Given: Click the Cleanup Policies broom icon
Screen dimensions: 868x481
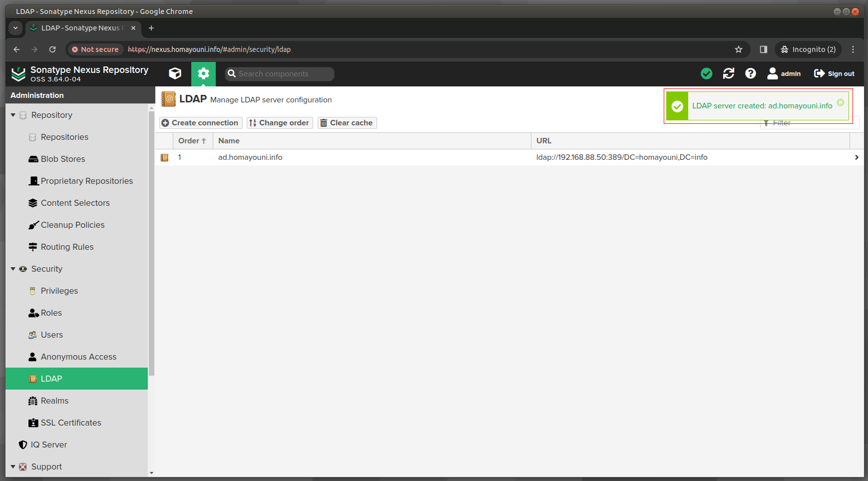Looking at the screenshot, I should click(33, 225).
